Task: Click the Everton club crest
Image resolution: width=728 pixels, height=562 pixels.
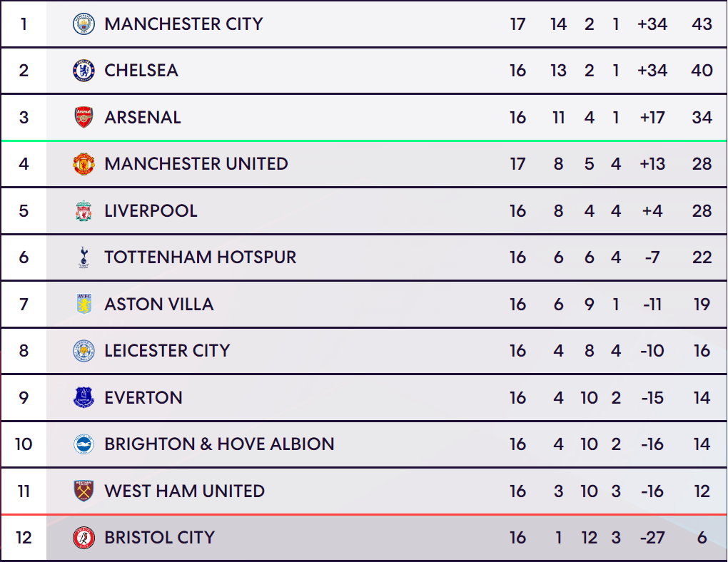Action: click(84, 397)
